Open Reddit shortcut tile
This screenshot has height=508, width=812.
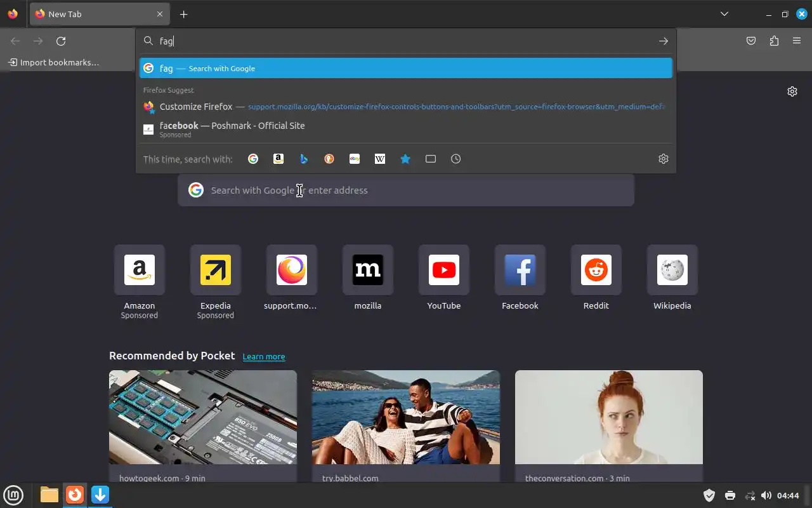pos(596,270)
